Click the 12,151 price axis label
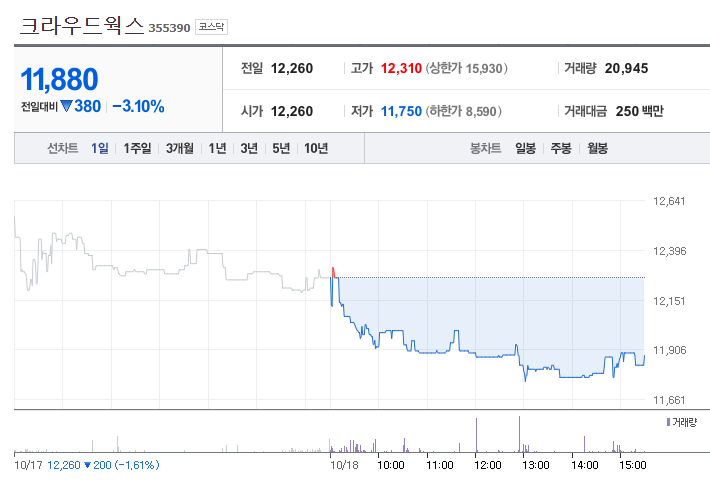The height and width of the screenshot is (486, 710). (669, 301)
